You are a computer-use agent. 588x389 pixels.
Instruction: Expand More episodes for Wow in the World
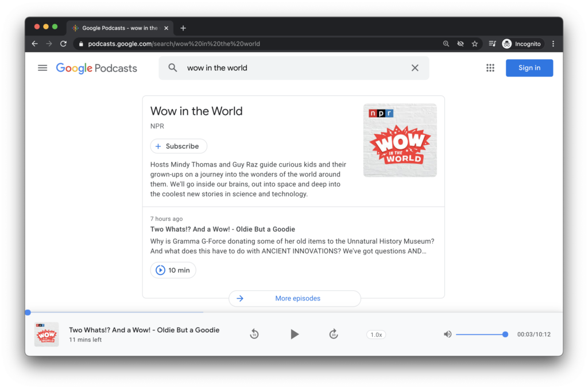(x=295, y=298)
